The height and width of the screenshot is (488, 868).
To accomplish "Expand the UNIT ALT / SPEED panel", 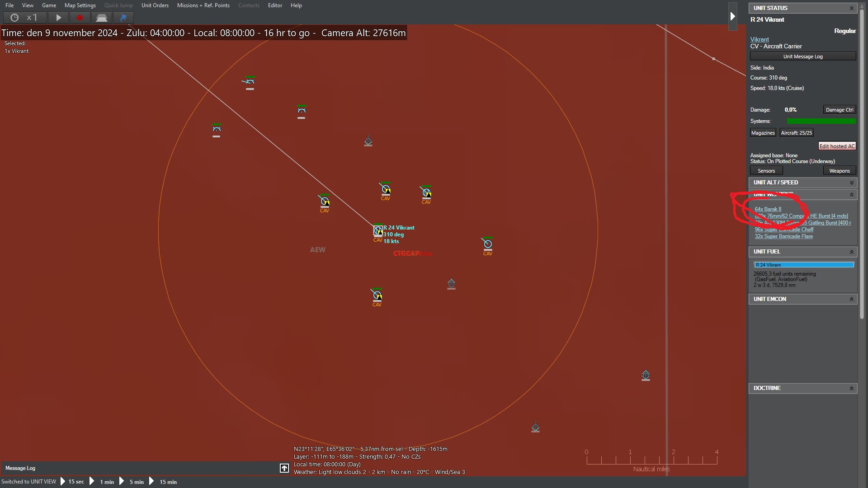I will [x=851, y=183].
